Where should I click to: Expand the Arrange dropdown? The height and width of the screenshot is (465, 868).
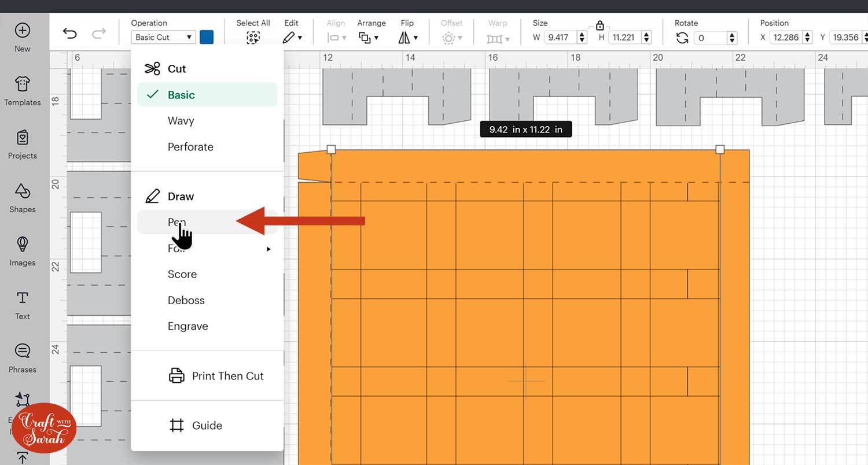click(x=368, y=38)
